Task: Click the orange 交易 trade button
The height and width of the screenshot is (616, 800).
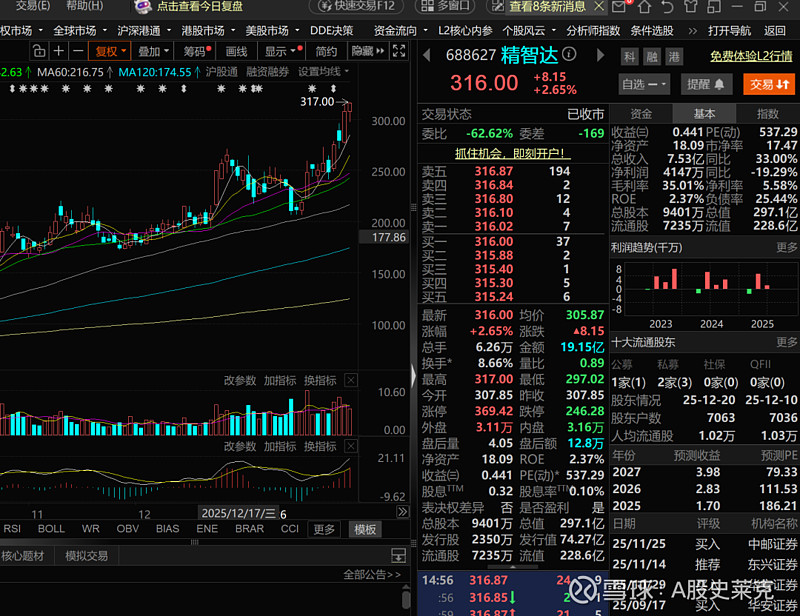Action: point(770,83)
